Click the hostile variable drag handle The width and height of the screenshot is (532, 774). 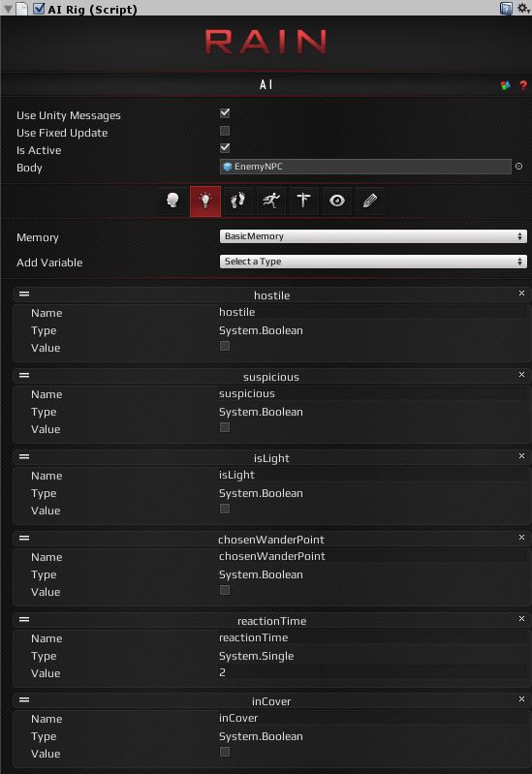click(x=24, y=294)
